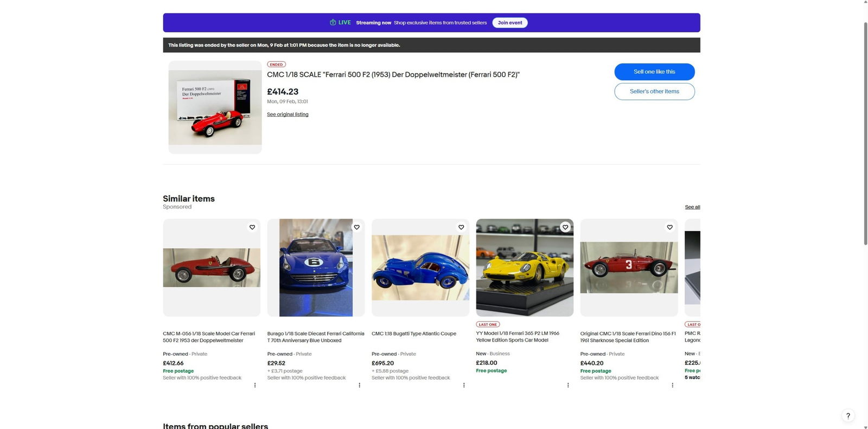Open Seller's other items
Viewport: 868px width, 429px height.
click(x=654, y=91)
